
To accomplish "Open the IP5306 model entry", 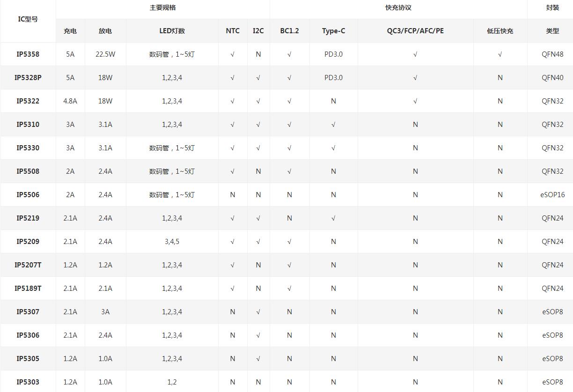I will click(28, 335).
